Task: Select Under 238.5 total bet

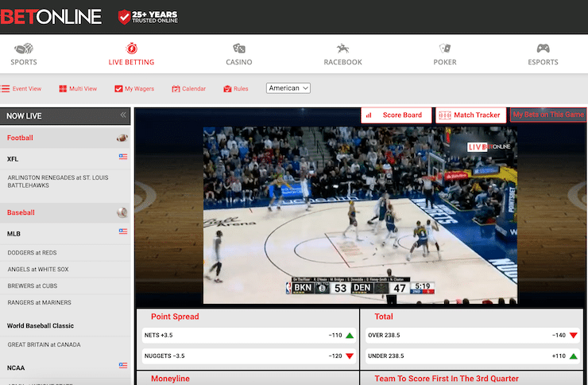Action: click(473, 356)
